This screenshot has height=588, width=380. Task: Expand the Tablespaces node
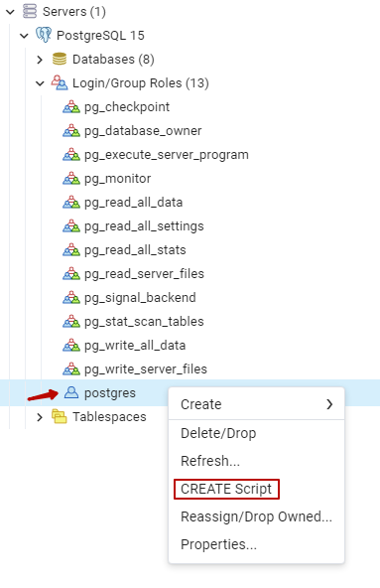[40, 417]
